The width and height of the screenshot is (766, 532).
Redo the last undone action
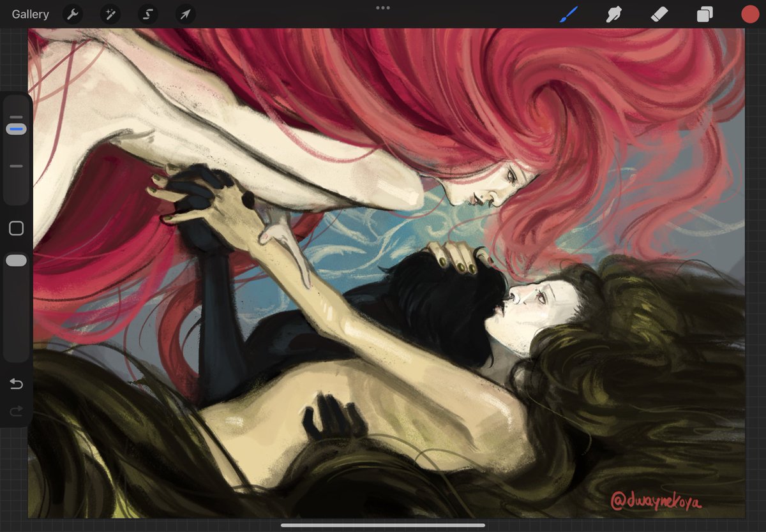pyautogui.click(x=16, y=411)
